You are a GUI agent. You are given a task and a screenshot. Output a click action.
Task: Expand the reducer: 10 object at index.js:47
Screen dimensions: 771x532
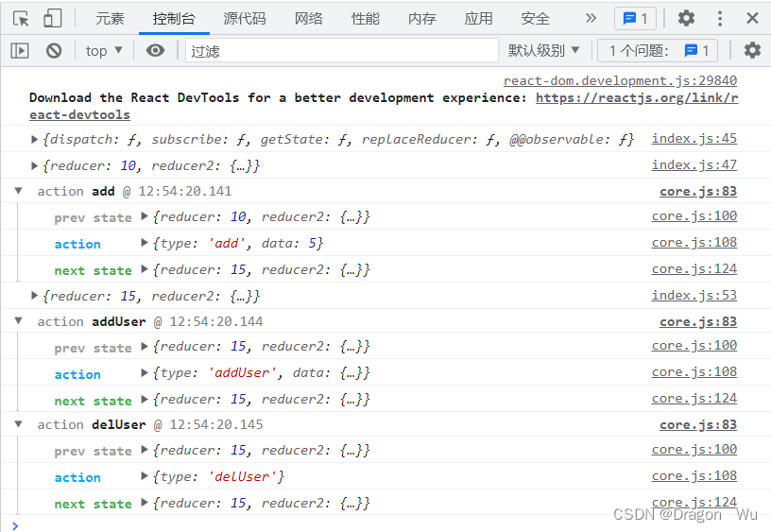pos(34,166)
